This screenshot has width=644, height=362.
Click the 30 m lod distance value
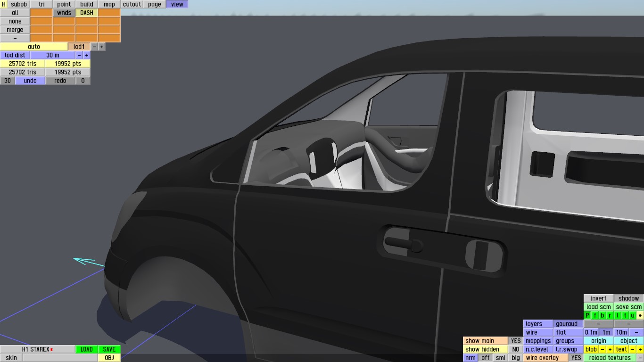coord(53,55)
